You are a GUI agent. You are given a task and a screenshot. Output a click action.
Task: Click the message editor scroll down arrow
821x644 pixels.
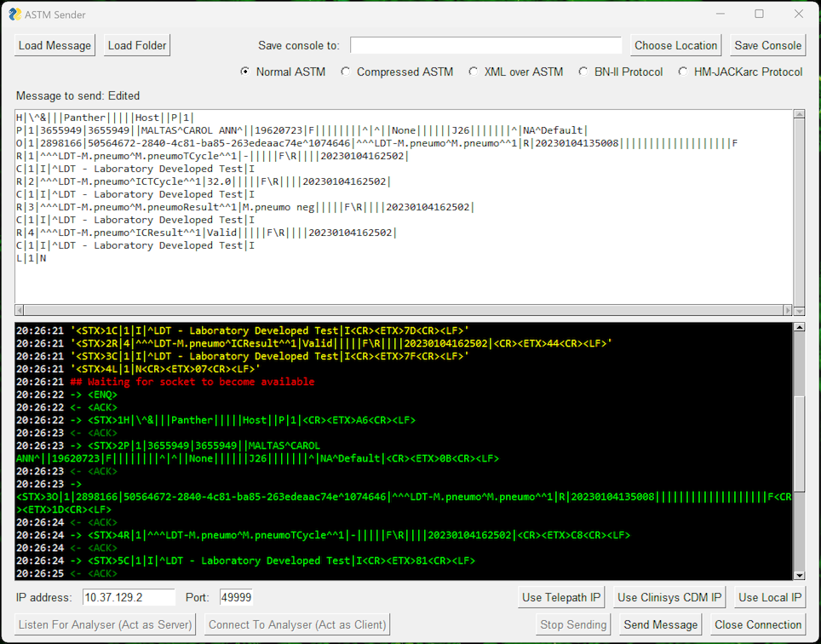[799, 311]
